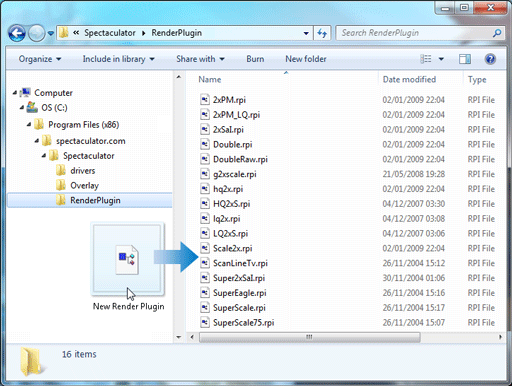Select the file name Double.rpi
Image resolution: width=512 pixels, height=386 pixels.
pyautogui.click(x=233, y=144)
